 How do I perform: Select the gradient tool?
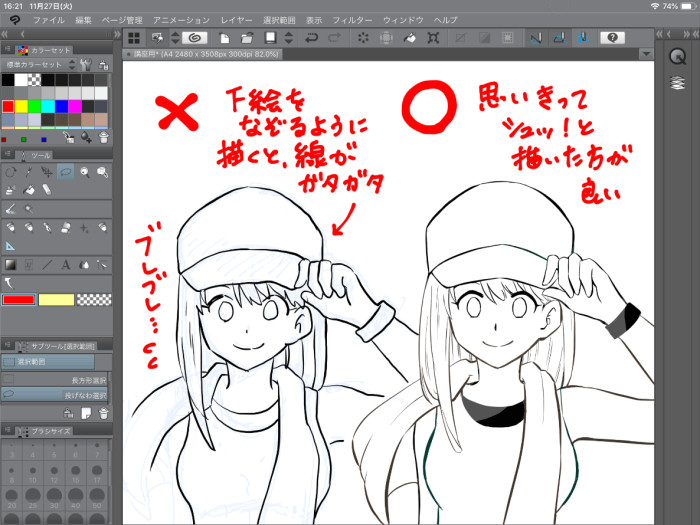(10, 265)
